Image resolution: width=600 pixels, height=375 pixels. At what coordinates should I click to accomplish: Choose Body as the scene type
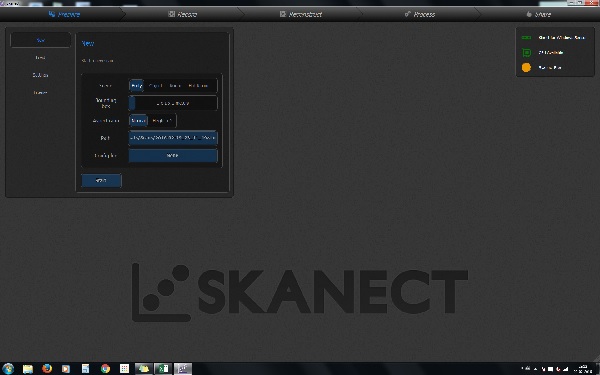coord(137,86)
